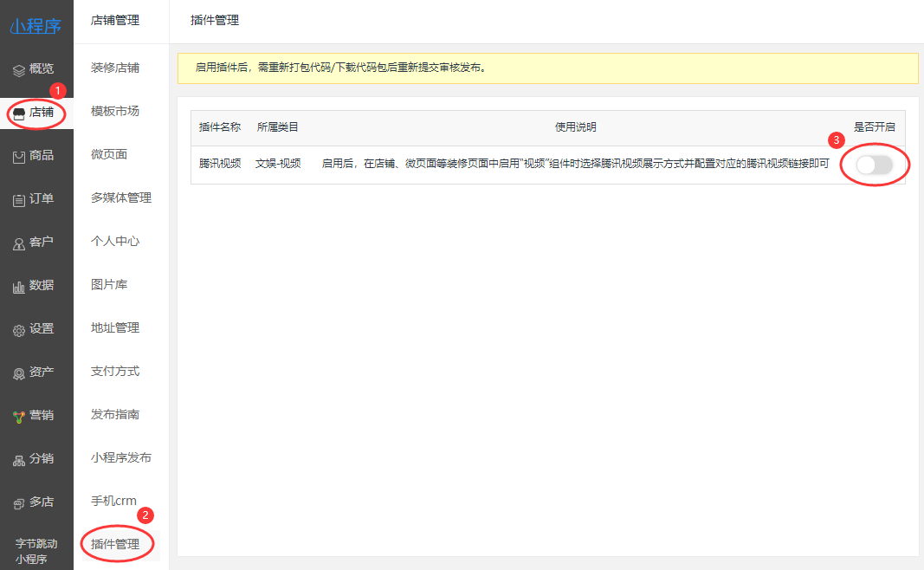The width and height of the screenshot is (924, 570).
Task: Click the 字节跳动小程序 link at bottom
Action: [x=36, y=551]
